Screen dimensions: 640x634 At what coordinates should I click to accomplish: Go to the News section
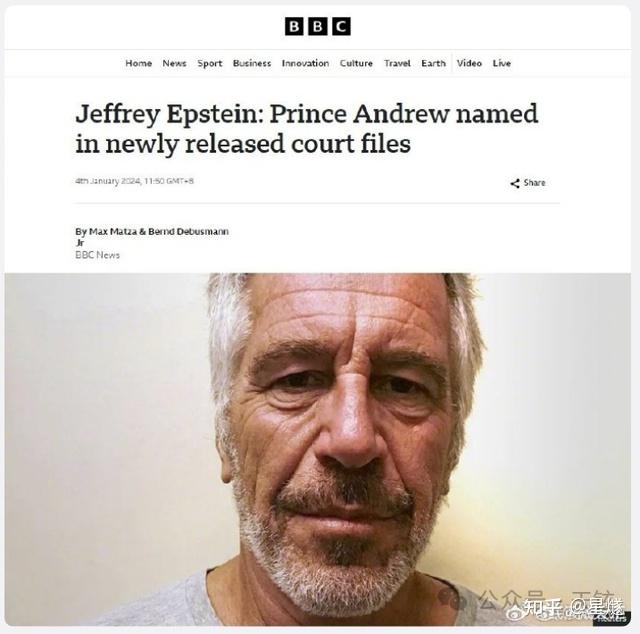174,63
